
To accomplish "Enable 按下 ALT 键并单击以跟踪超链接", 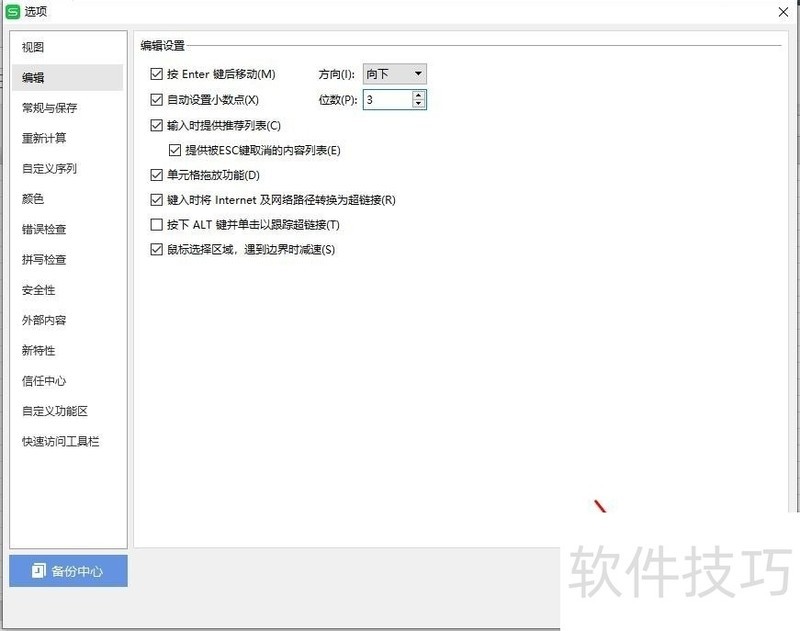I will (157, 224).
